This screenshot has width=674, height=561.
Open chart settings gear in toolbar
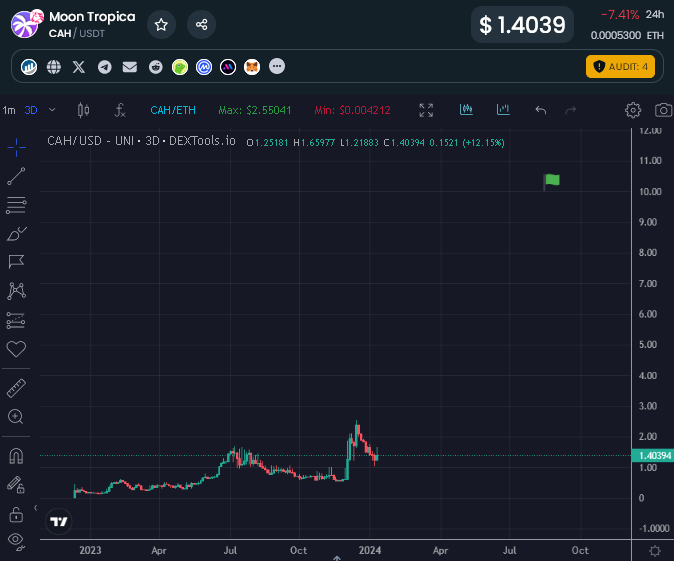coord(633,110)
